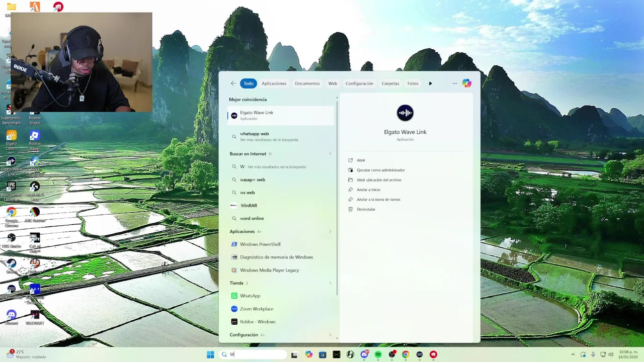
Task: Select the Google Chrome desktop shortcut
Action: coord(11,217)
